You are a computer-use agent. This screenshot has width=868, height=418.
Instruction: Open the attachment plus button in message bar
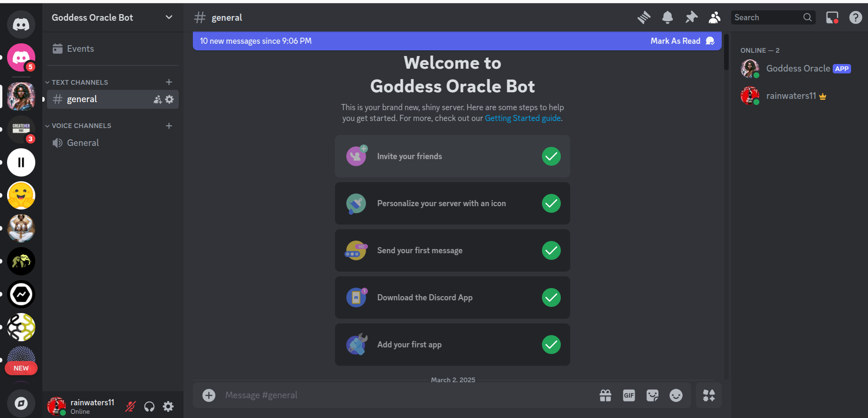[x=209, y=395]
